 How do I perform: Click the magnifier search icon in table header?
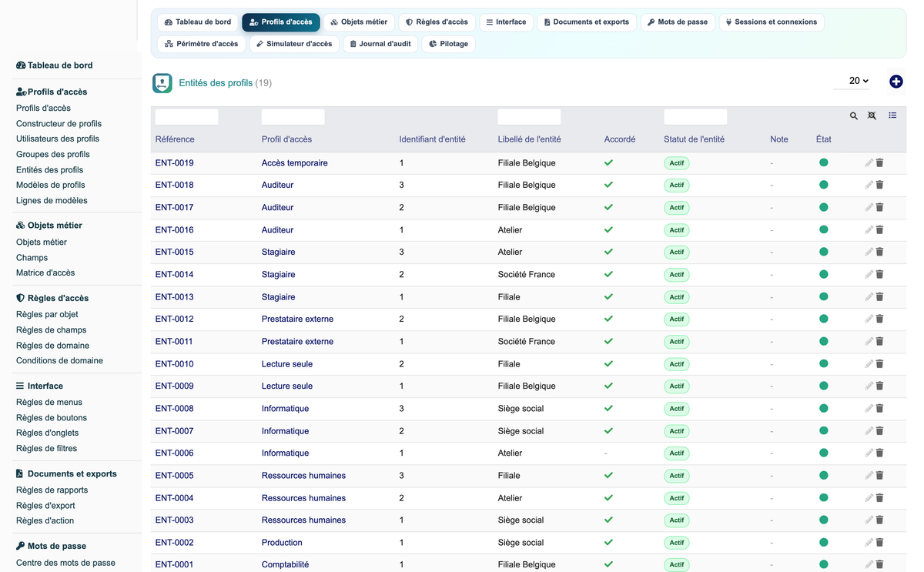[854, 115]
